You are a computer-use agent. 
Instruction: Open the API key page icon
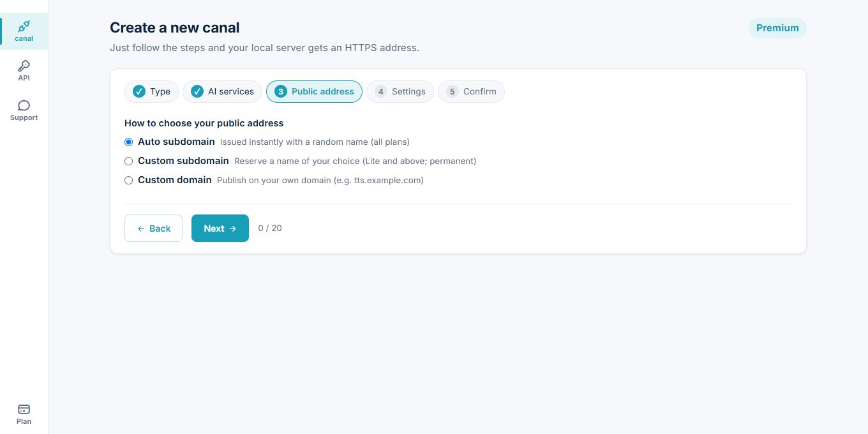24,66
